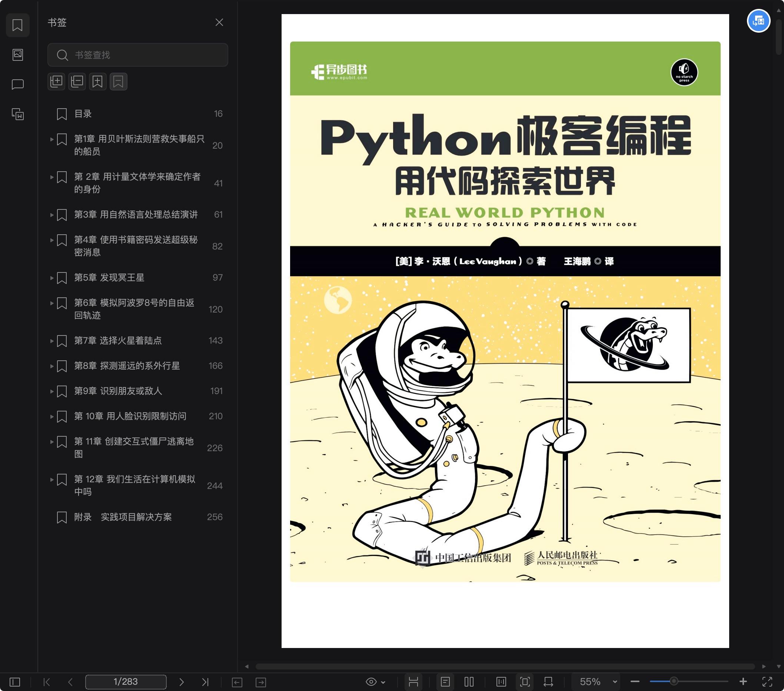Expand 第9章 识别朋友或敌人
This screenshot has width=784, height=691.
point(52,391)
